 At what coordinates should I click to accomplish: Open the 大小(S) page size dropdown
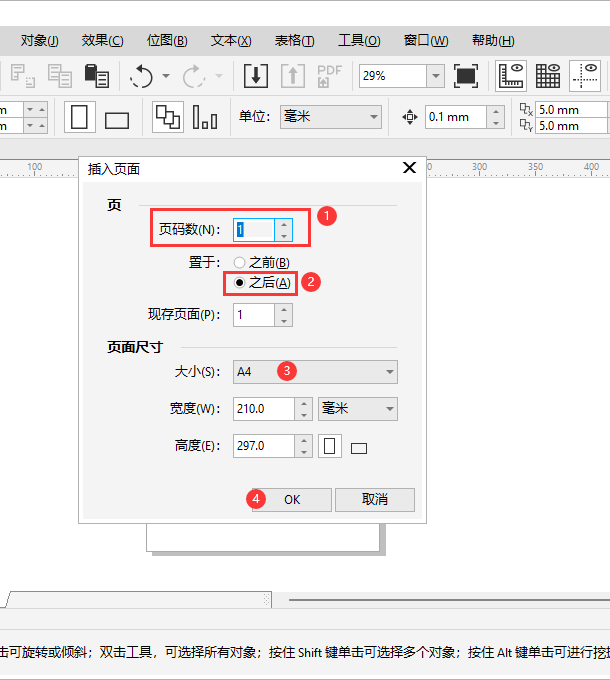[315, 372]
